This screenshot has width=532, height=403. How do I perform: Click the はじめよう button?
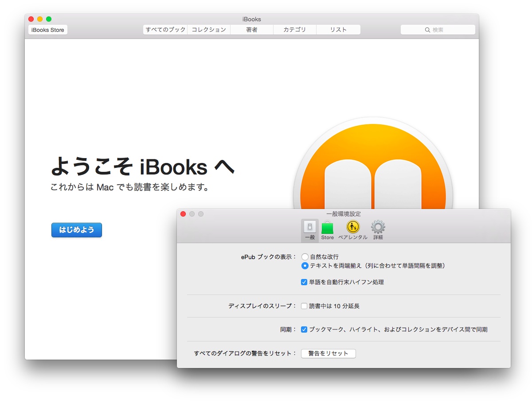[x=77, y=230]
